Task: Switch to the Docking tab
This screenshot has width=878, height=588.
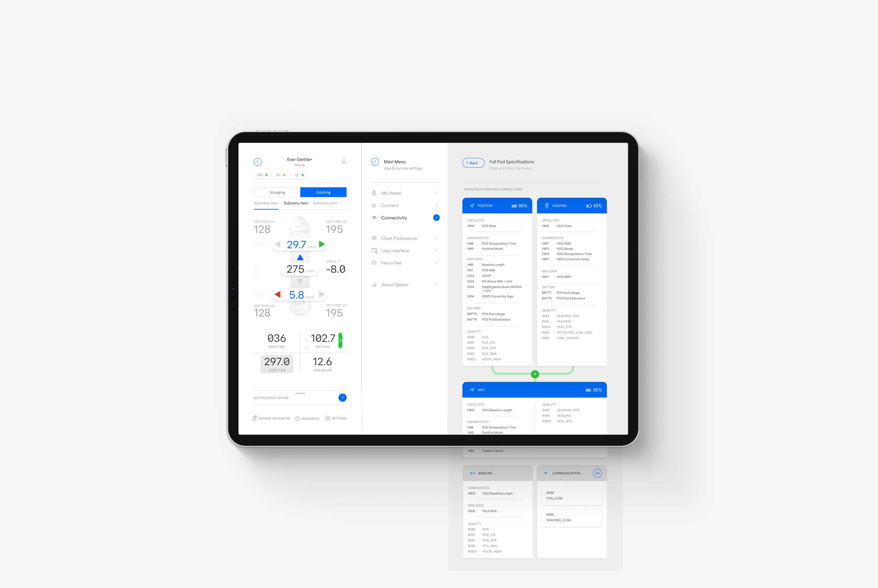Action: pos(322,192)
